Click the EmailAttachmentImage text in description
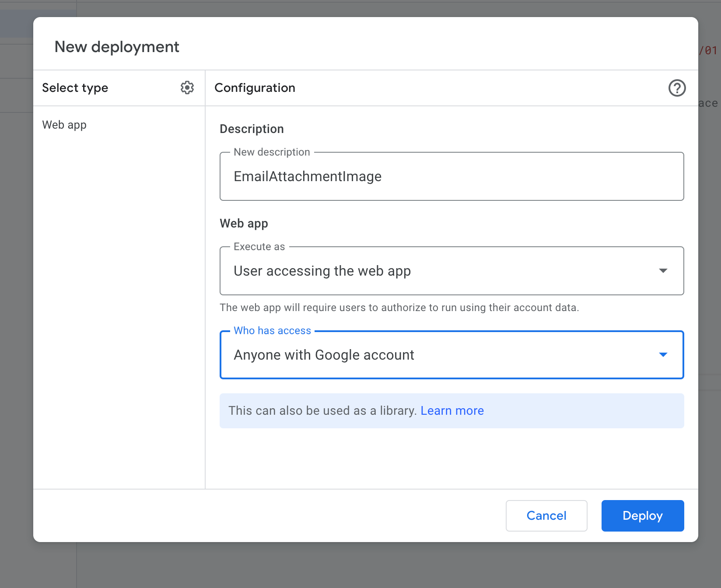The image size is (721, 588). tap(308, 176)
